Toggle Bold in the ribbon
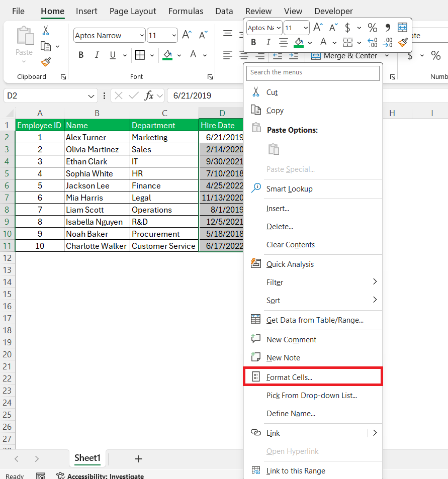Viewport: 448px width, 479px height. point(81,55)
